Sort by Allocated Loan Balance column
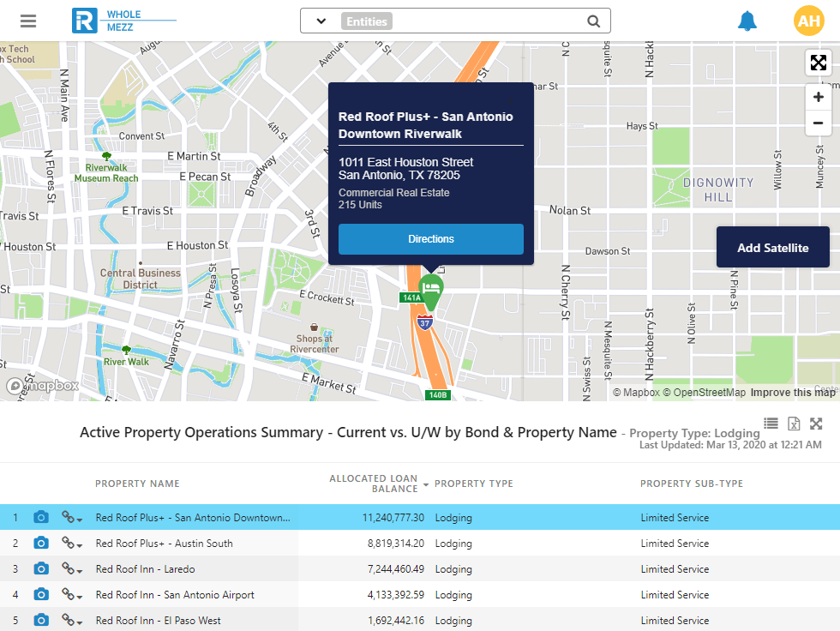Viewport: 840px width, 631px height. tap(374, 484)
